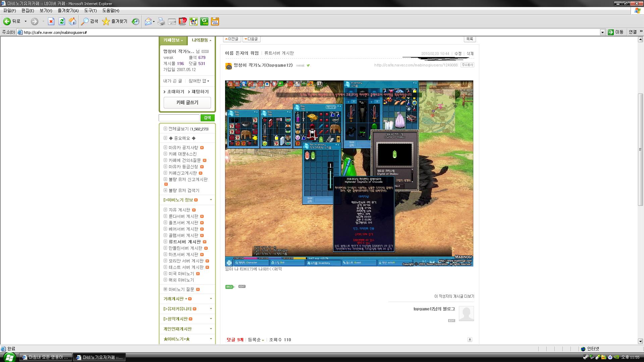Viewport: 644px width, 362px height.
Task: Open the 류트서버 게시판 link in sidebar
Action: [x=184, y=242]
